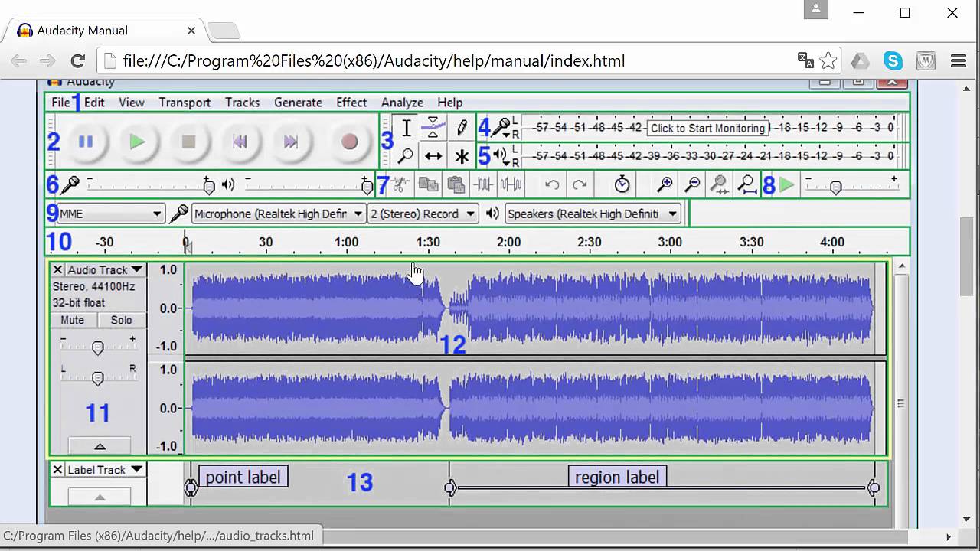Click the Skip to Start button

(240, 142)
